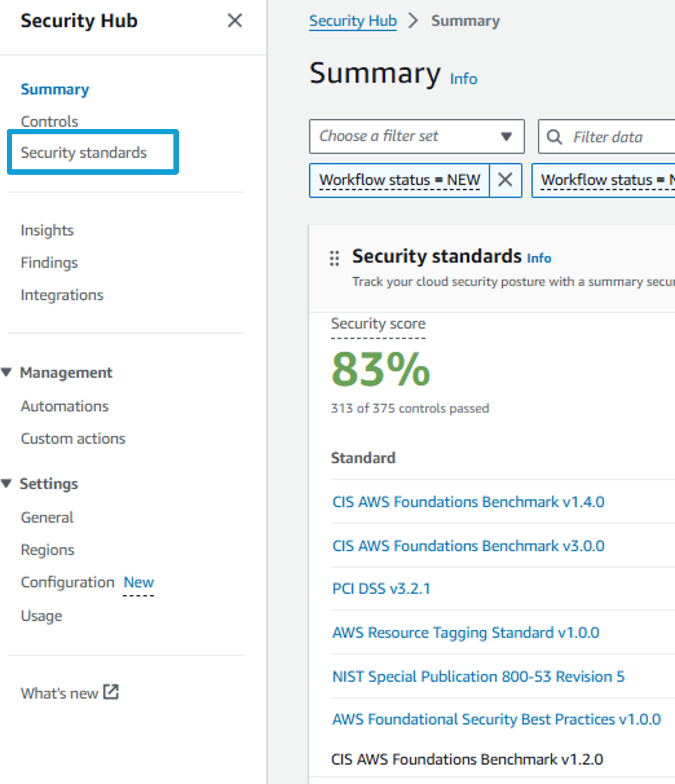Click the Summary breadcrumb text
Image resolution: width=675 pixels, height=784 pixels.
[x=465, y=21]
